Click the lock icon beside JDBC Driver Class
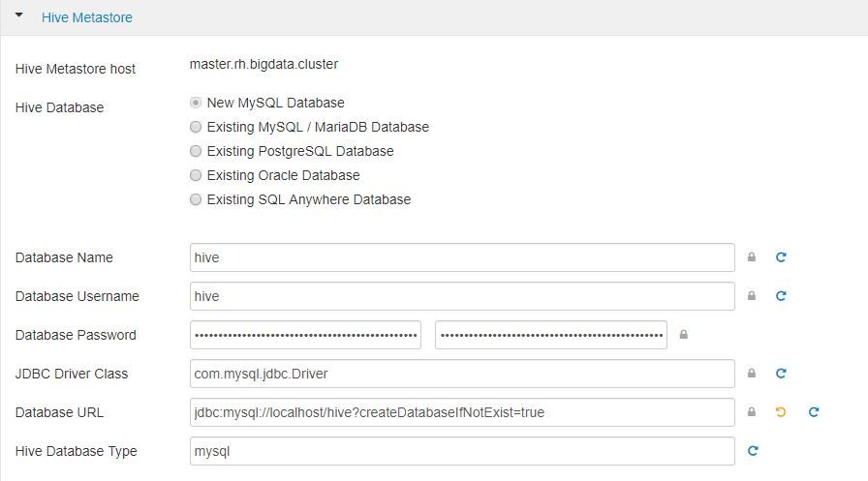868x481 pixels. (752, 374)
